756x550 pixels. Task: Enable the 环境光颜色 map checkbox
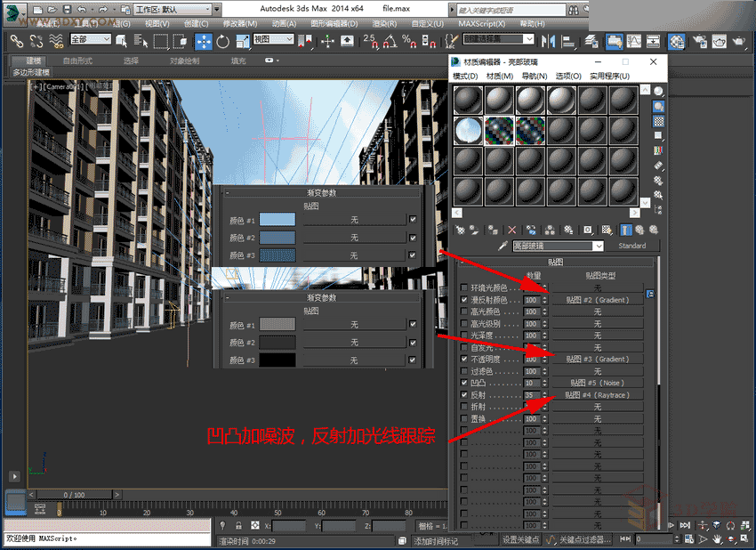coord(463,288)
